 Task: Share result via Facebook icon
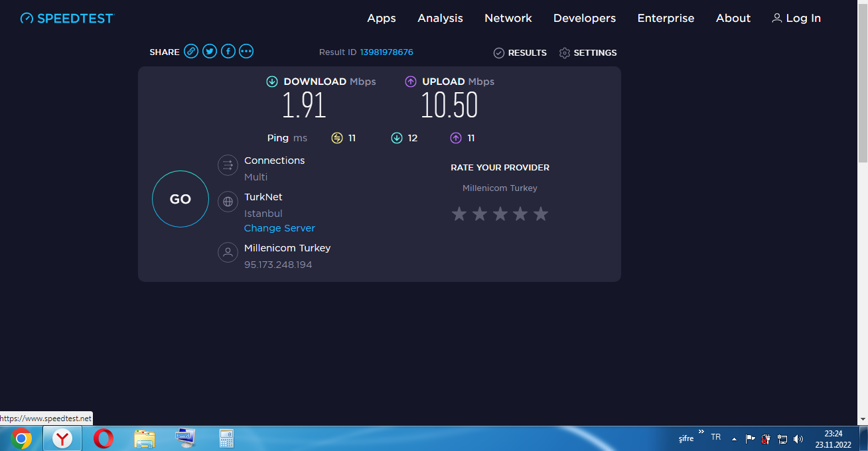(228, 52)
